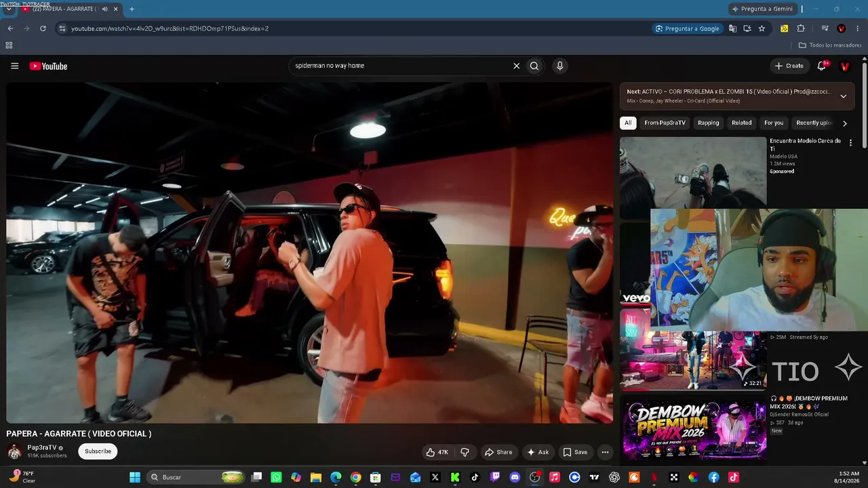Click the Create button
Screen dimensions: 868x488
point(789,66)
